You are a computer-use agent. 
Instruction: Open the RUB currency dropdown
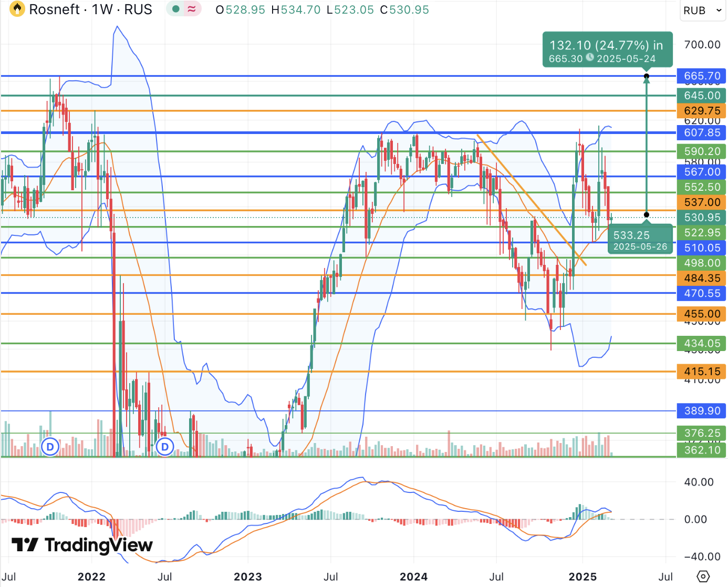(703, 11)
